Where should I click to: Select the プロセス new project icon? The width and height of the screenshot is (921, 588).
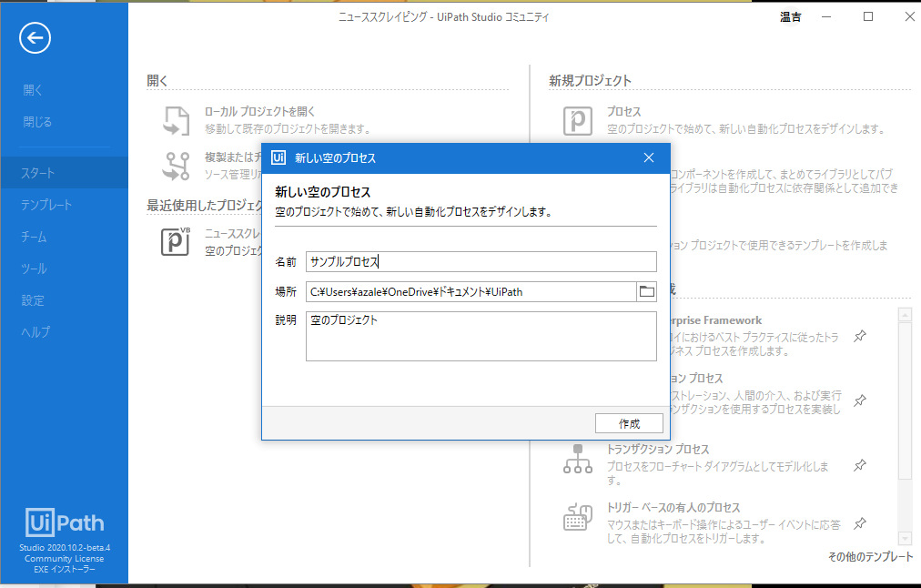pos(577,121)
